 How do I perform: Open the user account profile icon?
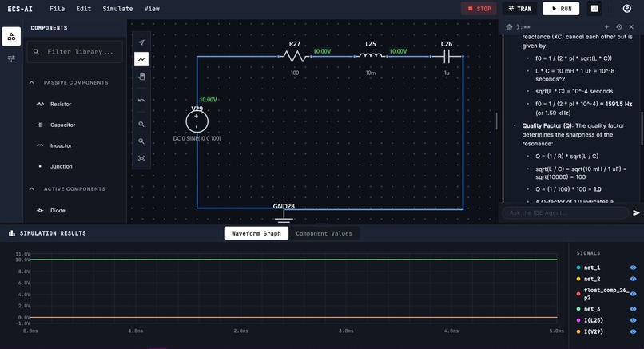pyautogui.click(x=626, y=9)
